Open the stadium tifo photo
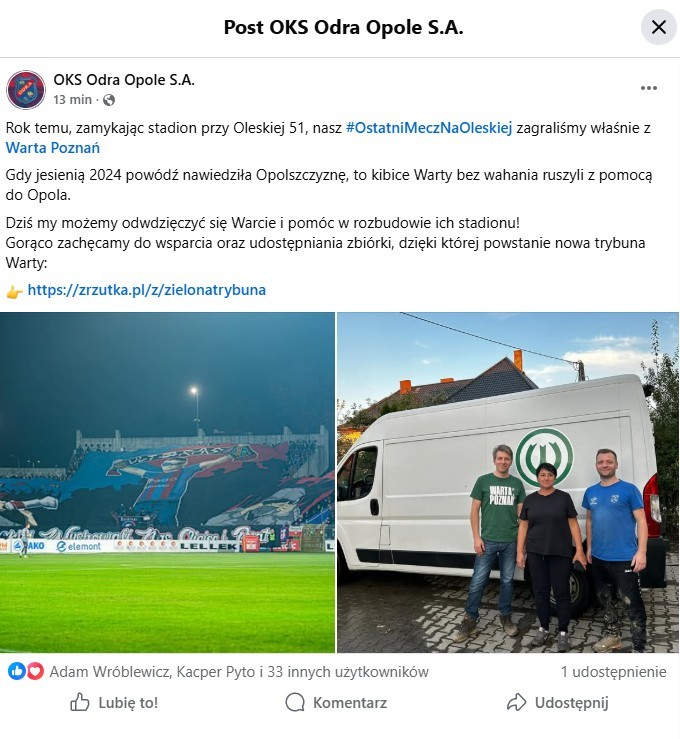 (167, 482)
